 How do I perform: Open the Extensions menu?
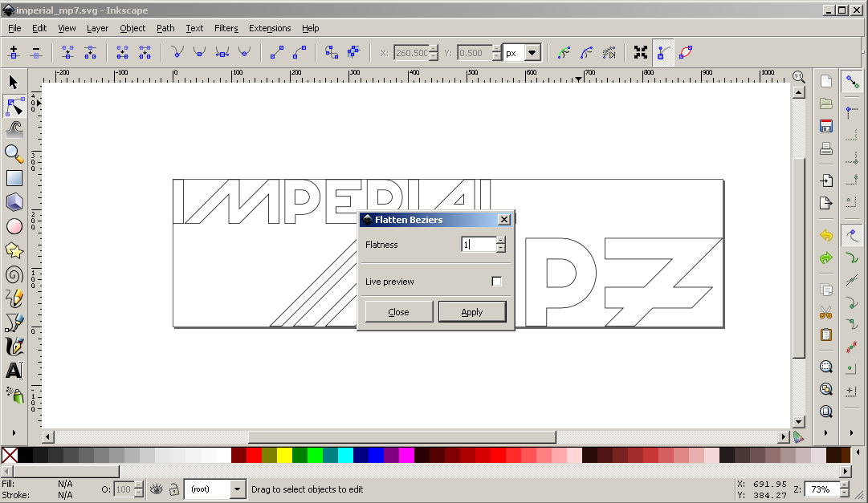tap(269, 28)
